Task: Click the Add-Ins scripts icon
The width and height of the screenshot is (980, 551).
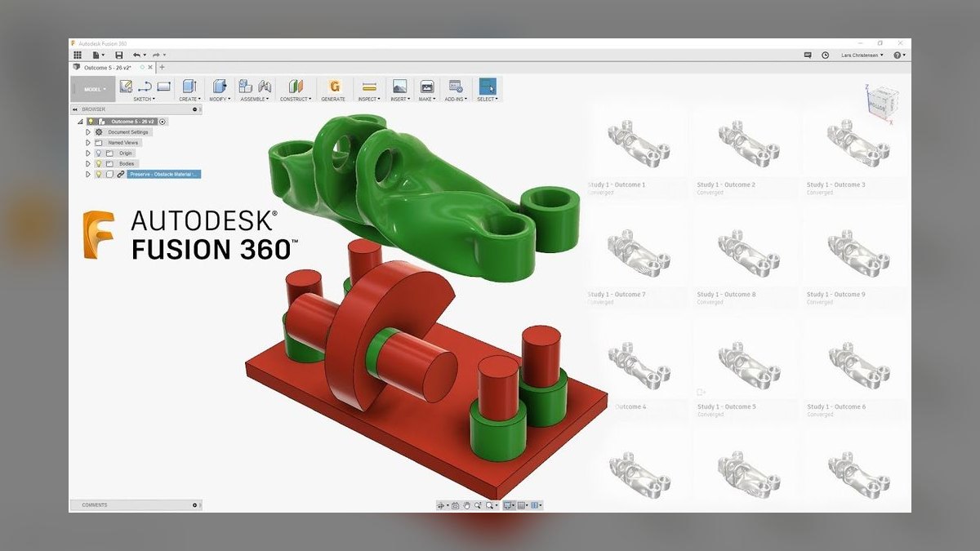Action: [x=456, y=86]
